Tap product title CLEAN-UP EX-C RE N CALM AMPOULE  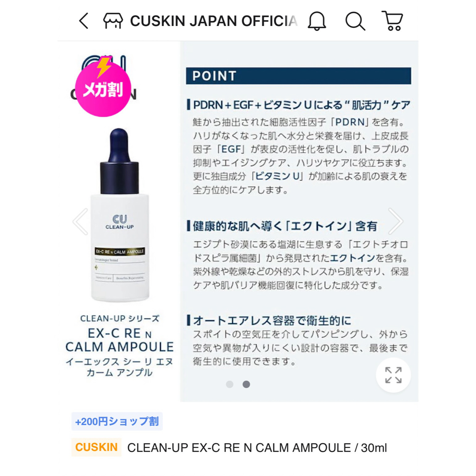pyautogui.click(x=257, y=448)
